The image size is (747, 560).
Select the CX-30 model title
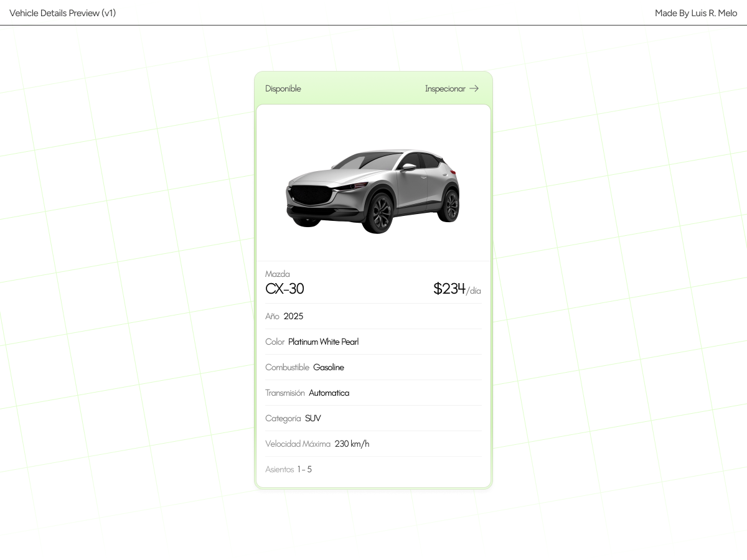pyautogui.click(x=284, y=288)
